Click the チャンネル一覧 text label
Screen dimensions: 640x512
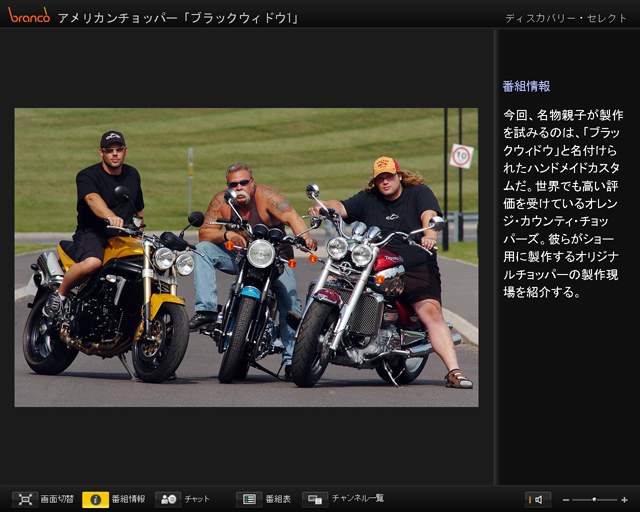coord(357,499)
